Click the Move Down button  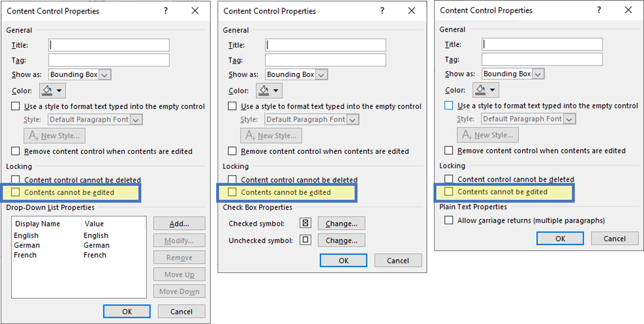click(x=179, y=291)
